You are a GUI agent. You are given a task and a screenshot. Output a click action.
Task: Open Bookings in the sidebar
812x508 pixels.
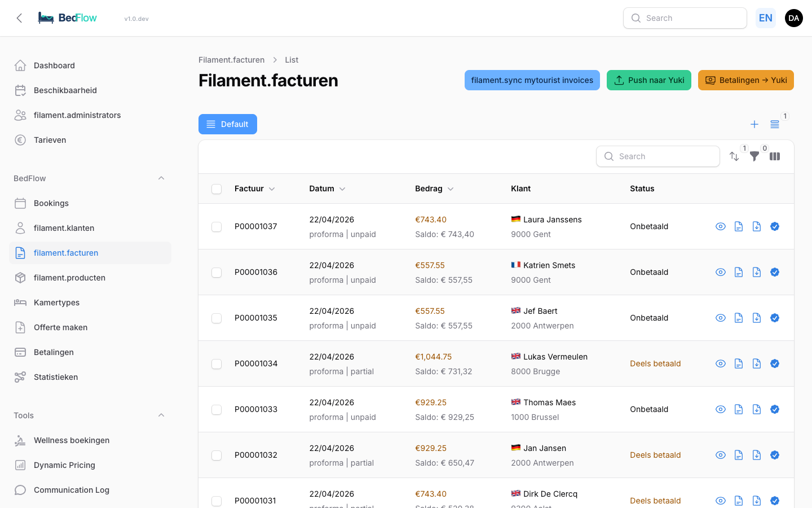coord(90,203)
